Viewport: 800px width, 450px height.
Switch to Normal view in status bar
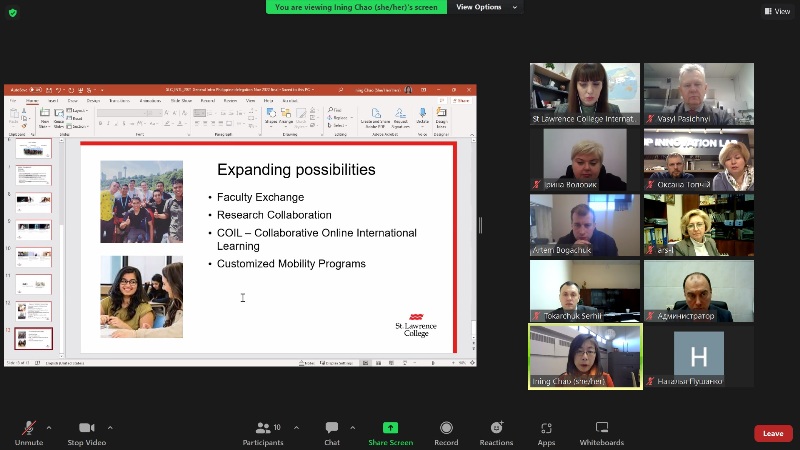pyautogui.click(x=365, y=363)
